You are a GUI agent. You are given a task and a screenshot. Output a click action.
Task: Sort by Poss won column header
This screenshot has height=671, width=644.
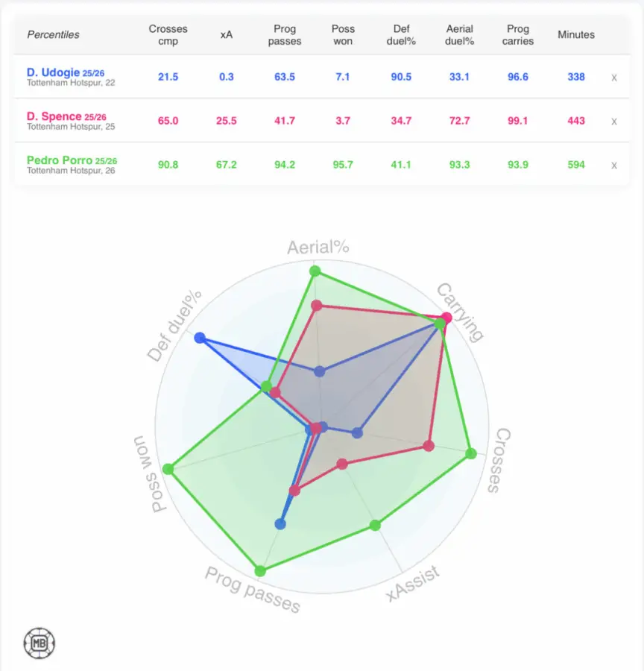click(343, 35)
